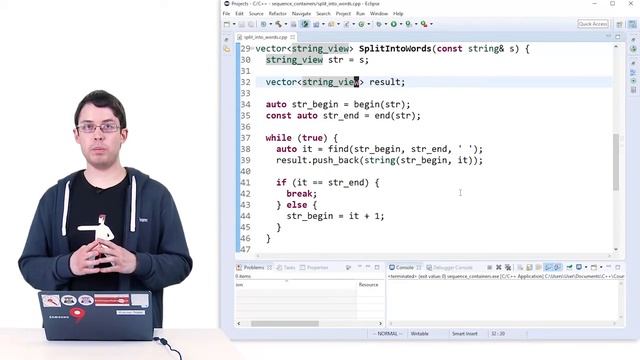Open dropdown beside Open Console icon

click(x=601, y=267)
